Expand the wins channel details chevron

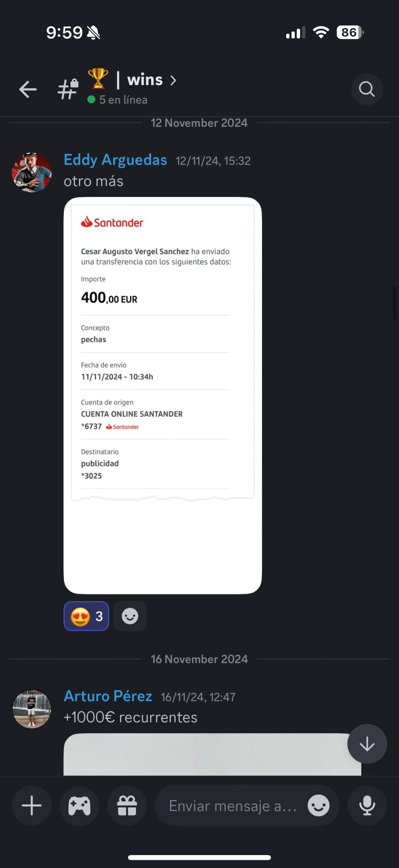point(173,80)
